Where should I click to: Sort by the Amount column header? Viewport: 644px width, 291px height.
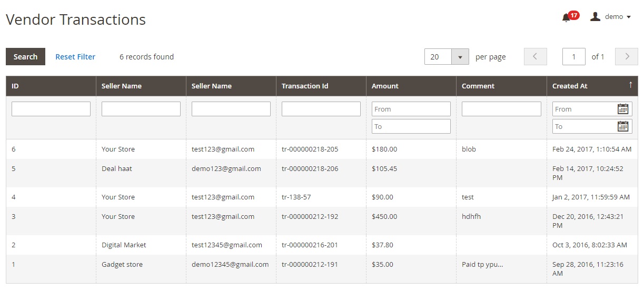coord(385,86)
